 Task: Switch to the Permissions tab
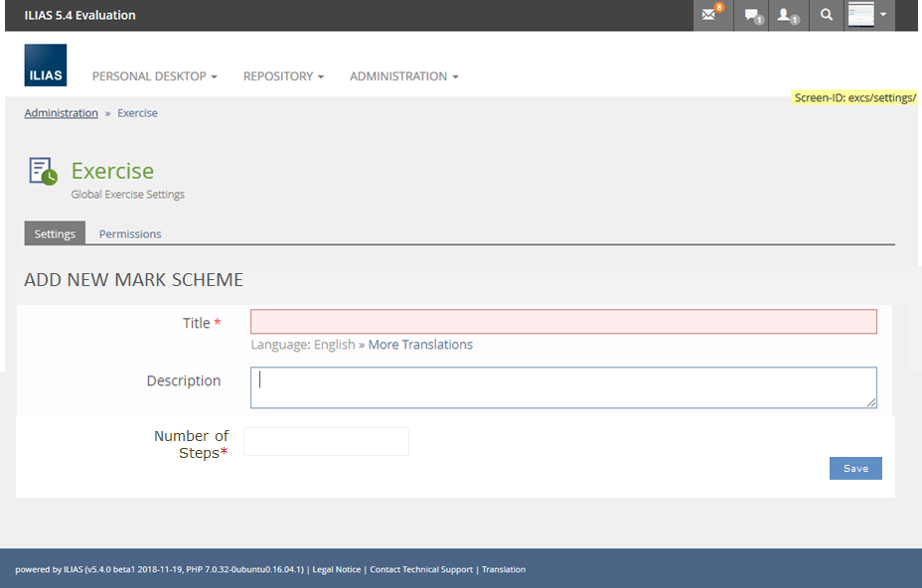pos(130,234)
